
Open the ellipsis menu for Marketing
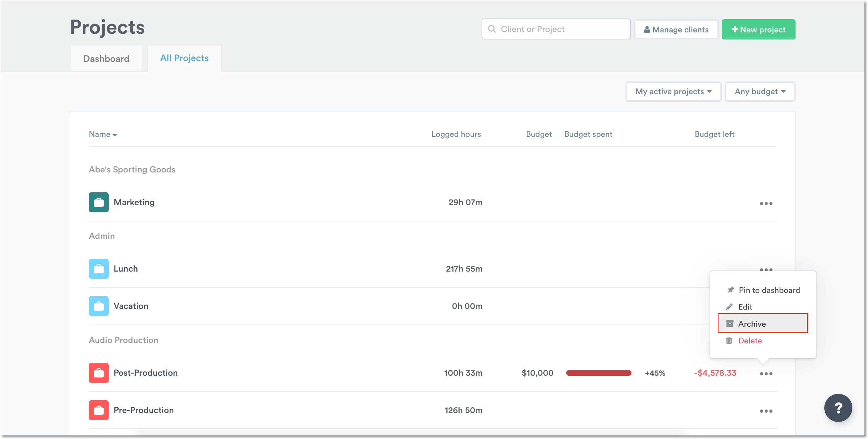coord(766,203)
